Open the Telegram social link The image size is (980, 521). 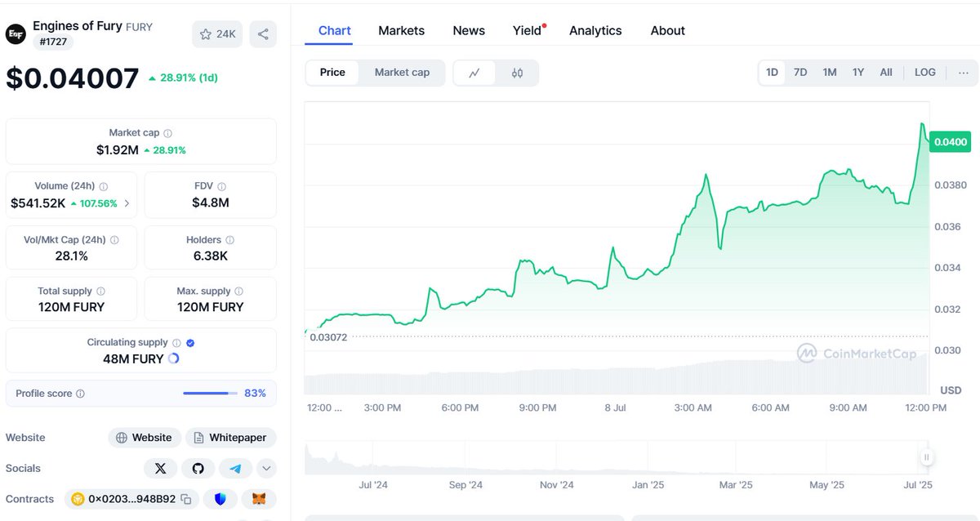coord(235,468)
